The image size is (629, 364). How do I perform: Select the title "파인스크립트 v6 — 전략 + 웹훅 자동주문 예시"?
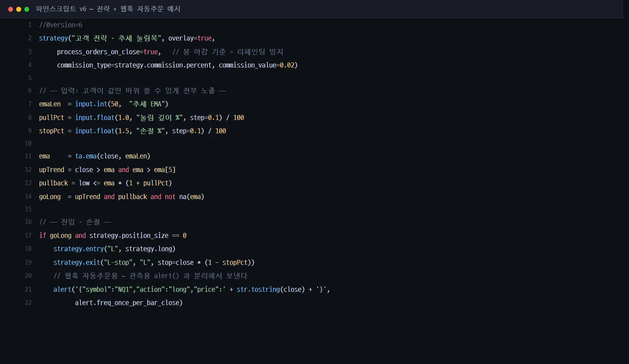pos(108,9)
